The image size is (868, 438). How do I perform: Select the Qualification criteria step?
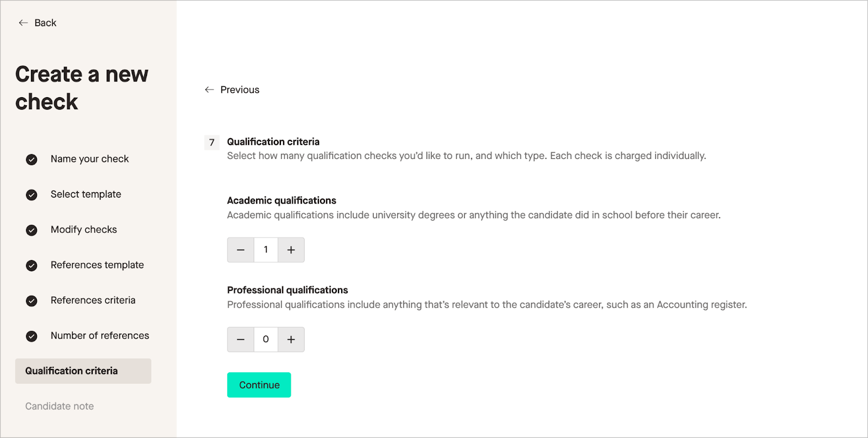(71, 371)
